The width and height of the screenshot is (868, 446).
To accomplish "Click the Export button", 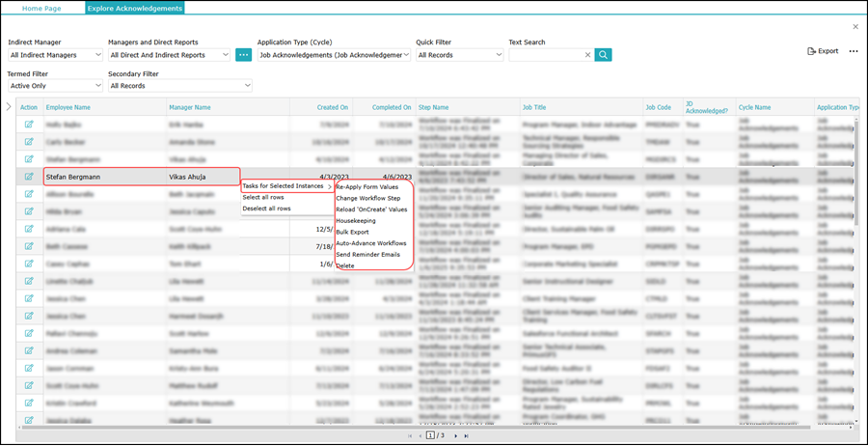I will click(x=823, y=51).
